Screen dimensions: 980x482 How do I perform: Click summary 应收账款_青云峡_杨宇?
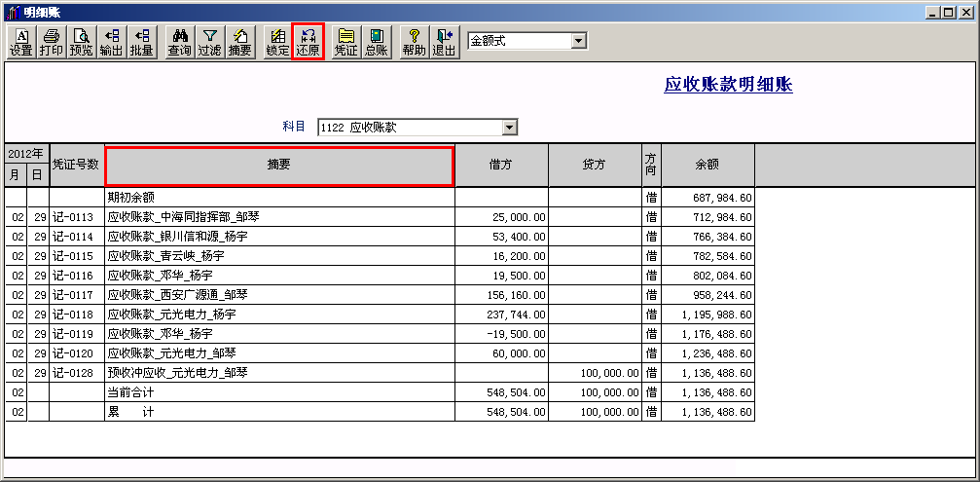coord(166,256)
